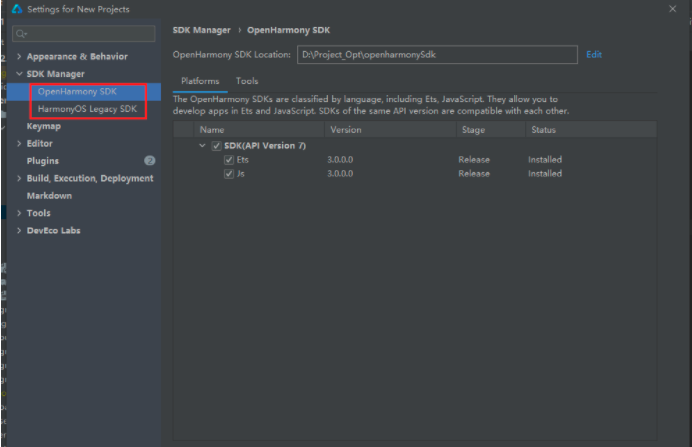
Task: Click the settings search field
Action: point(84,34)
